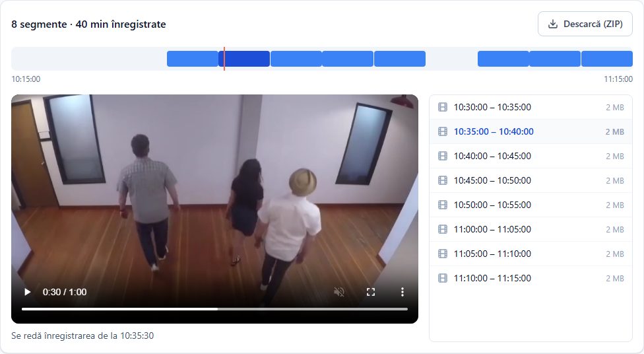Click film icon of 11:10:00 segment

pos(443,278)
